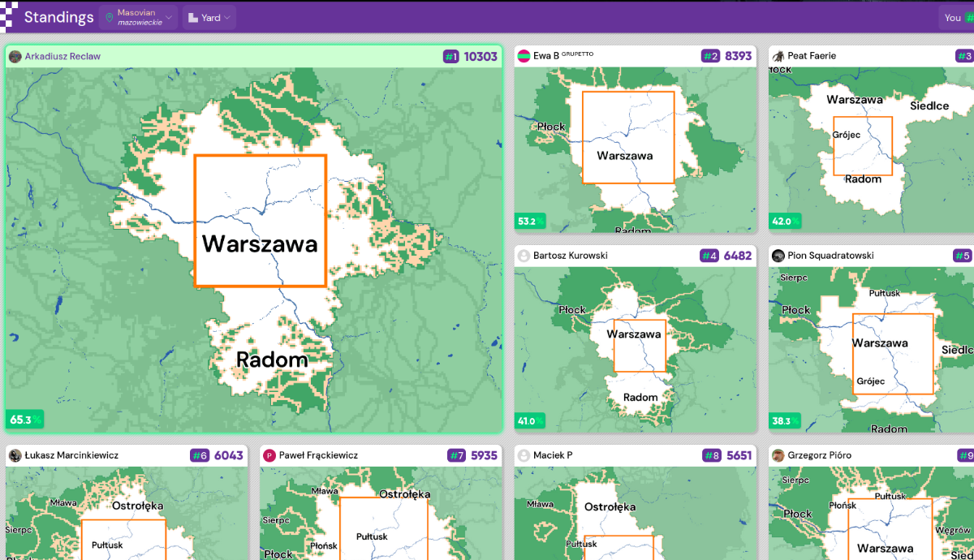Select the #1 rank badge
The width and height of the screenshot is (974, 560).
coord(450,57)
